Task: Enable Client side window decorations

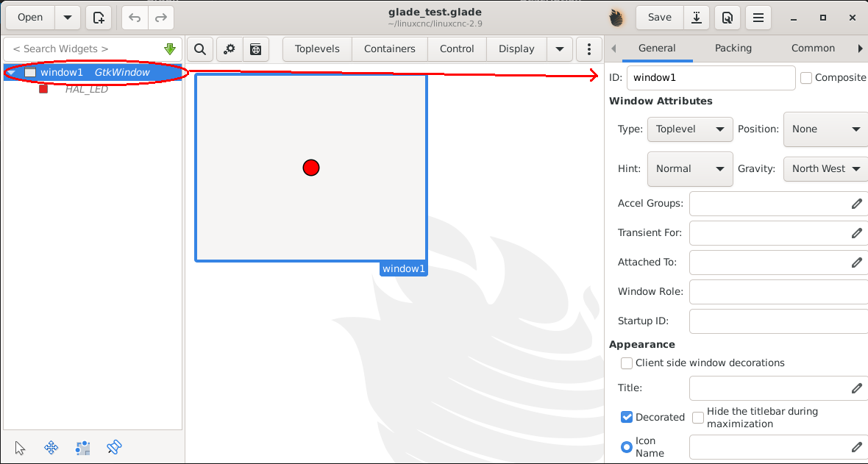Action: (627, 363)
